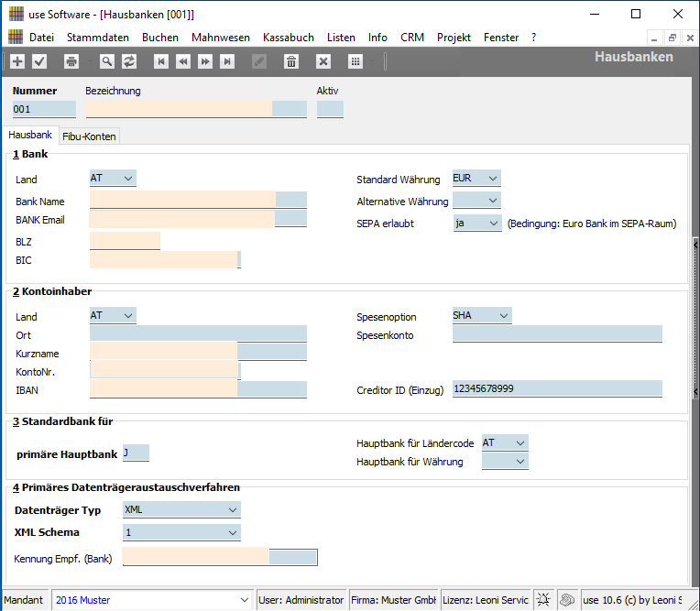Open the Spesenoption SHA dropdown
The width and height of the screenshot is (700, 611).
pos(503,316)
